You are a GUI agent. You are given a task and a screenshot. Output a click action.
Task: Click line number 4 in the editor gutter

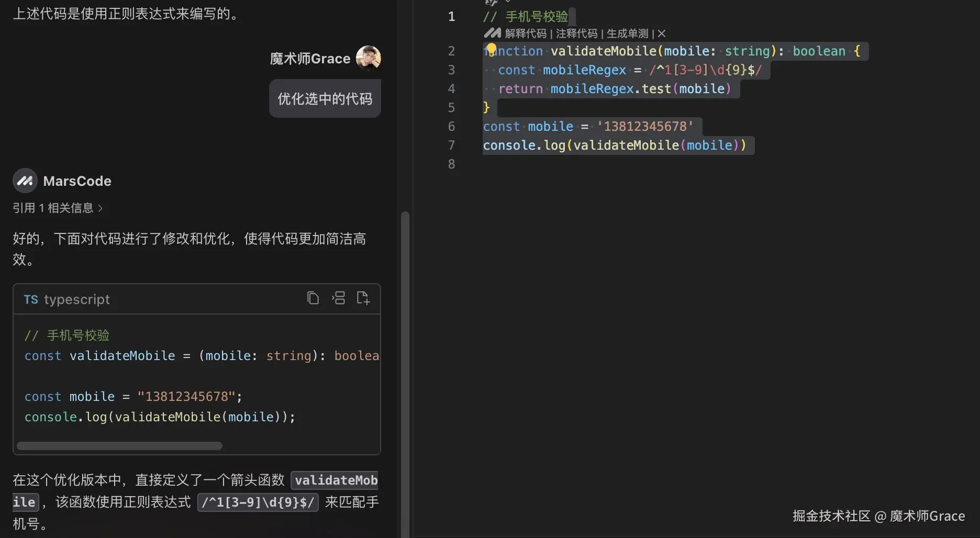(451, 88)
